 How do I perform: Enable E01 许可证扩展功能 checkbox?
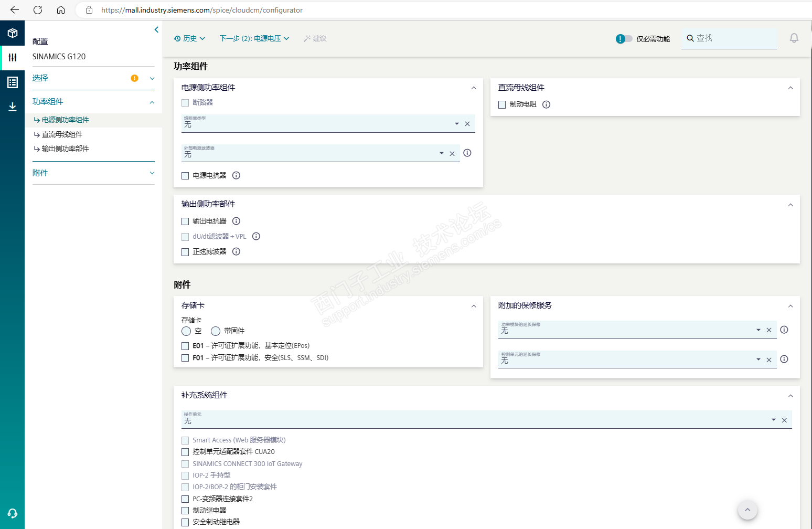185,346
